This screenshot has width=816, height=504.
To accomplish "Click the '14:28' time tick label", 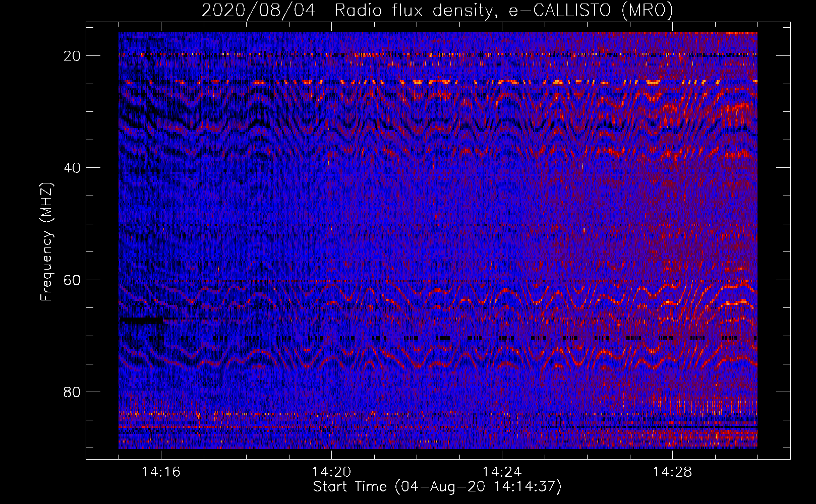I will [672, 472].
